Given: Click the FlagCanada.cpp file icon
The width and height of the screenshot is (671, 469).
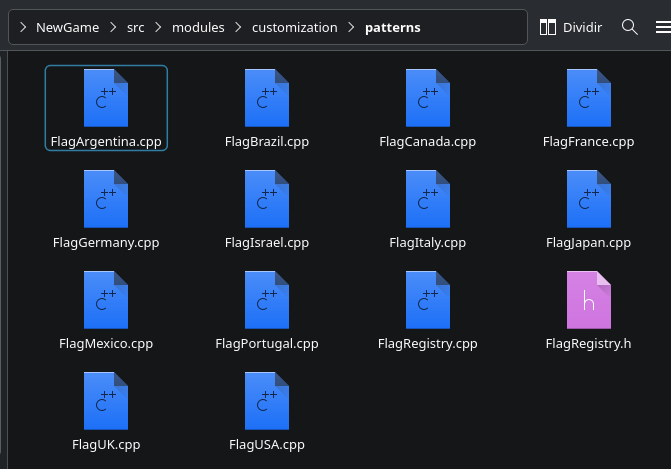Looking at the screenshot, I should tap(427, 98).
